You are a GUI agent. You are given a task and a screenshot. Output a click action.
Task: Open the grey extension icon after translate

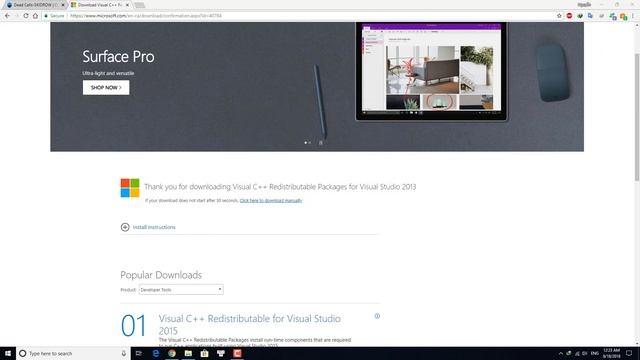tap(601, 16)
